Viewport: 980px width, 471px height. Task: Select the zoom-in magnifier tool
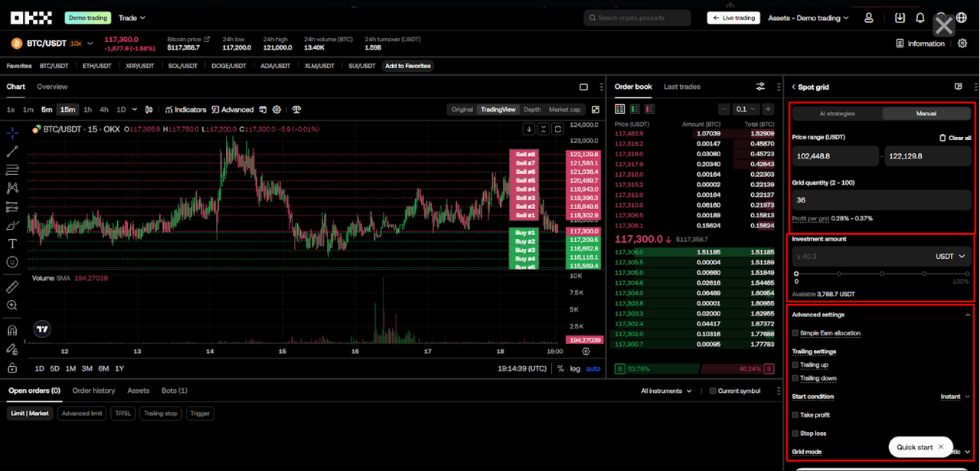12,305
